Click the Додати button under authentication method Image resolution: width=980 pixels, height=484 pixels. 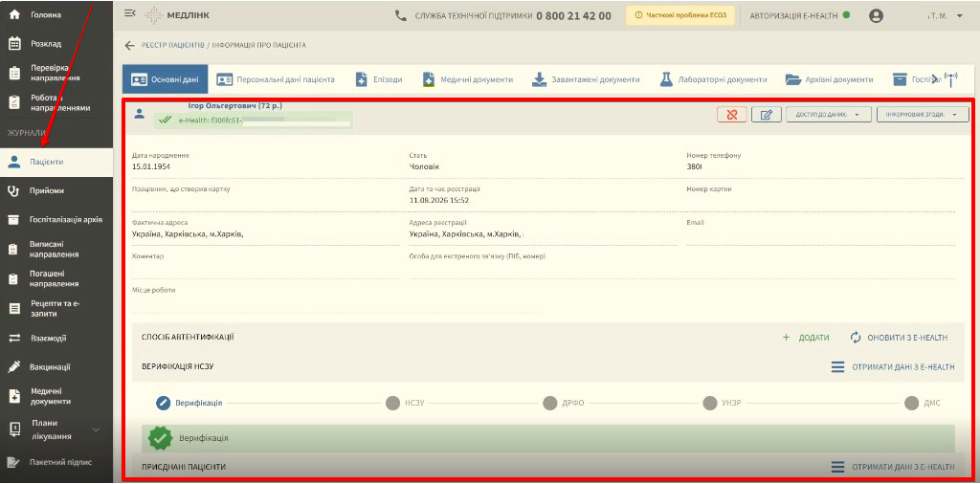806,338
